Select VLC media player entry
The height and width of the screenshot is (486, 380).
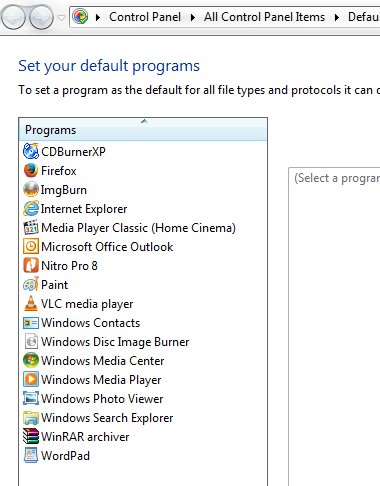click(87, 304)
